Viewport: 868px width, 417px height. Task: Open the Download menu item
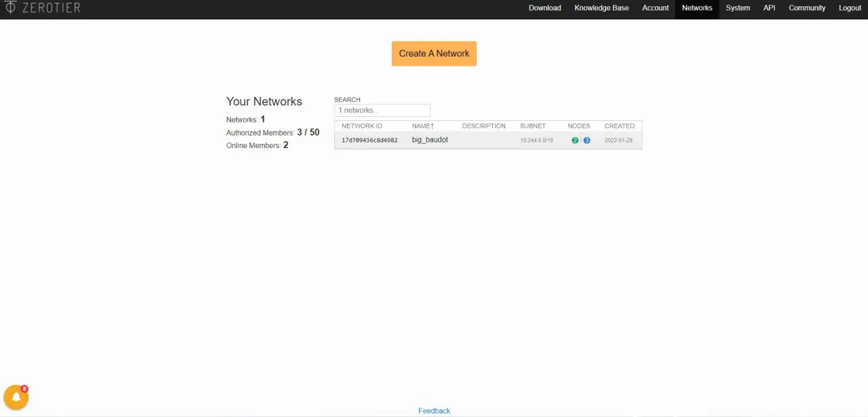[545, 8]
